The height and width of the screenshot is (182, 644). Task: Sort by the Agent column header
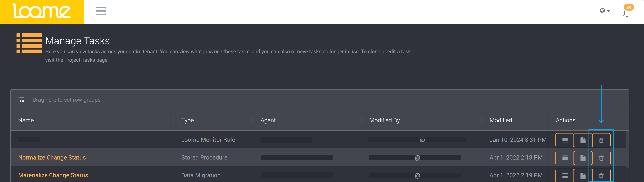pos(268,120)
